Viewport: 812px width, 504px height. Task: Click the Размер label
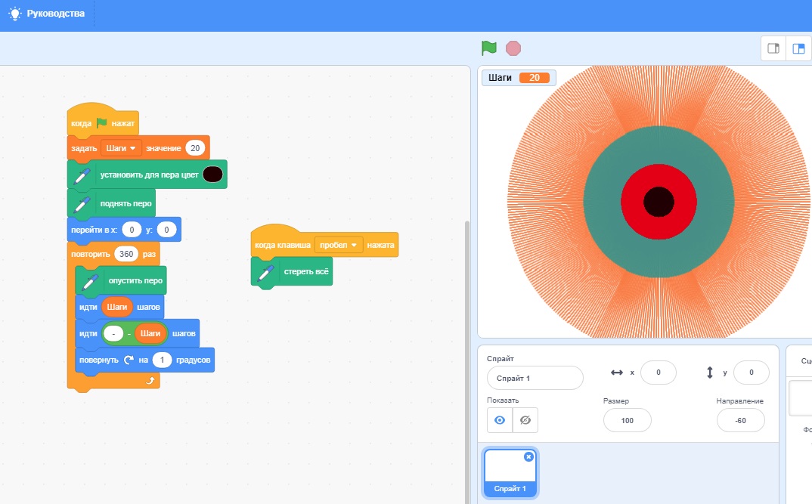point(616,401)
